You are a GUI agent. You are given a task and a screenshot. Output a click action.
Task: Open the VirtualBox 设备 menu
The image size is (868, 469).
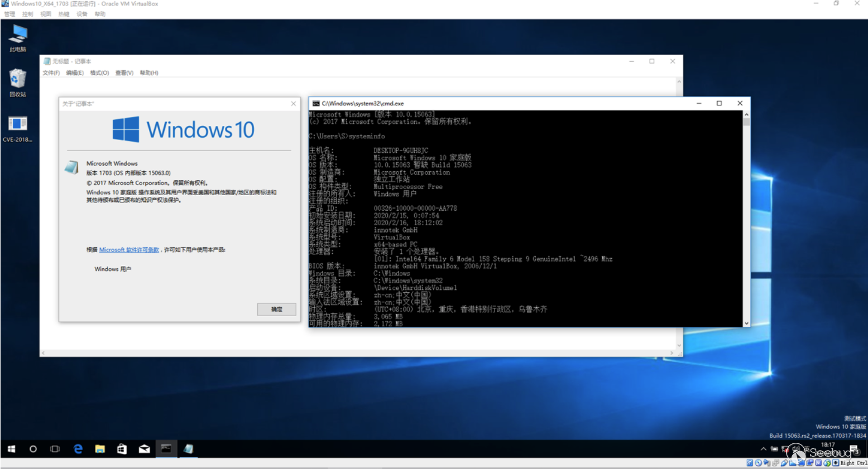point(82,14)
